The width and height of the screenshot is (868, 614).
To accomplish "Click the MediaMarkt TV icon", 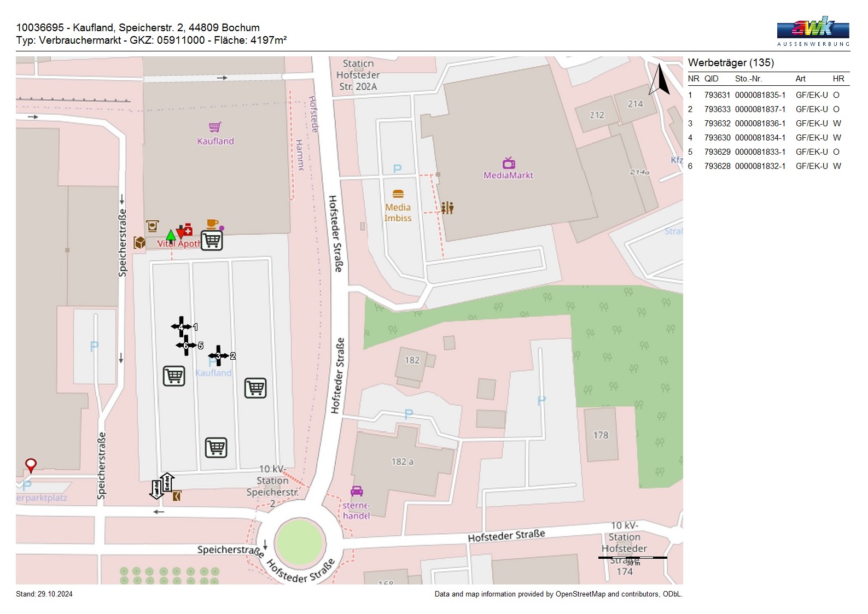I will (509, 162).
